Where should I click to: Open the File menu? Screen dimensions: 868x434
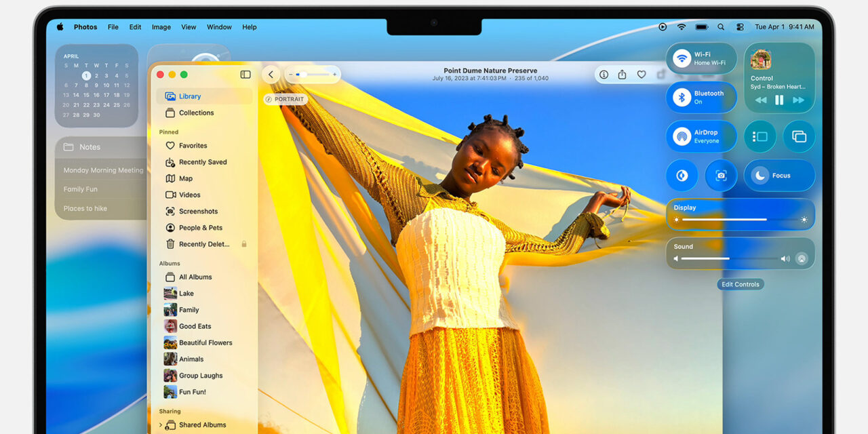point(113,27)
